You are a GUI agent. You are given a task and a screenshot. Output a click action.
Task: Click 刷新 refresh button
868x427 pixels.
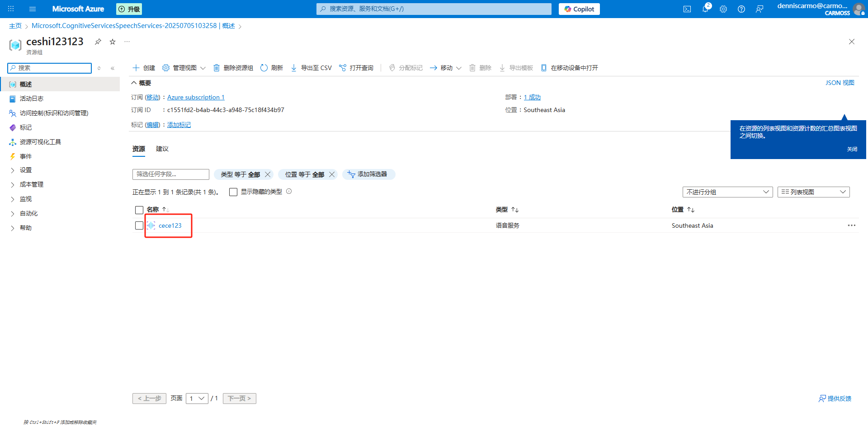coord(272,68)
